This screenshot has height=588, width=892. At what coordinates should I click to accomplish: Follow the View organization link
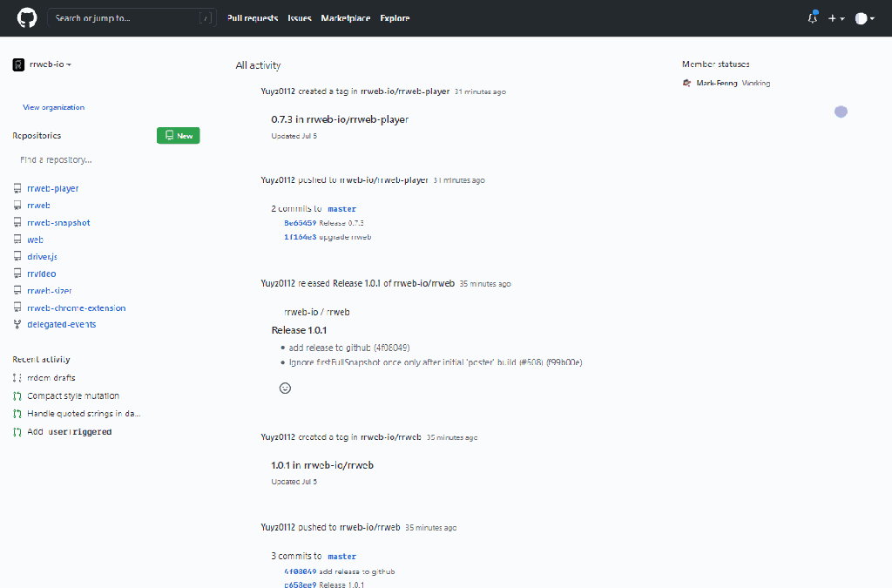(x=53, y=107)
